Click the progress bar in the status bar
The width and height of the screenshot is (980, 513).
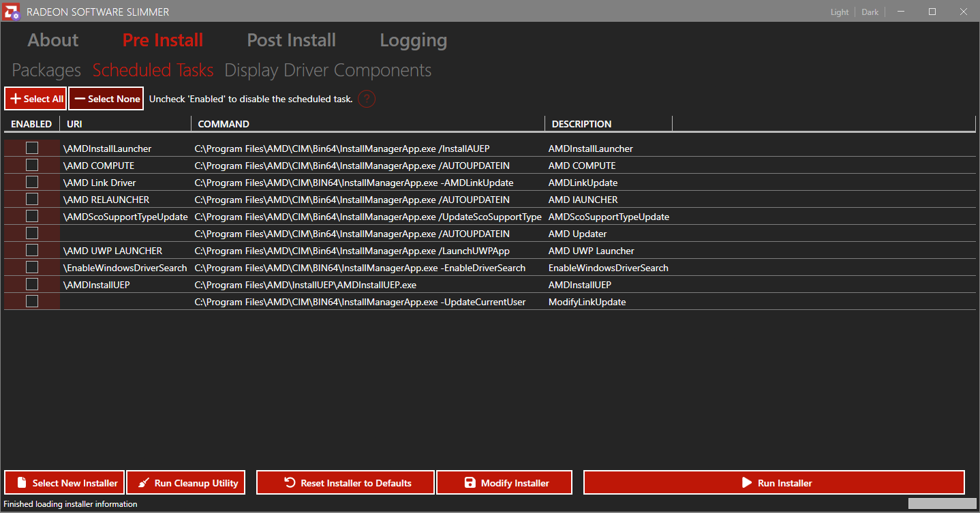pyautogui.click(x=942, y=503)
